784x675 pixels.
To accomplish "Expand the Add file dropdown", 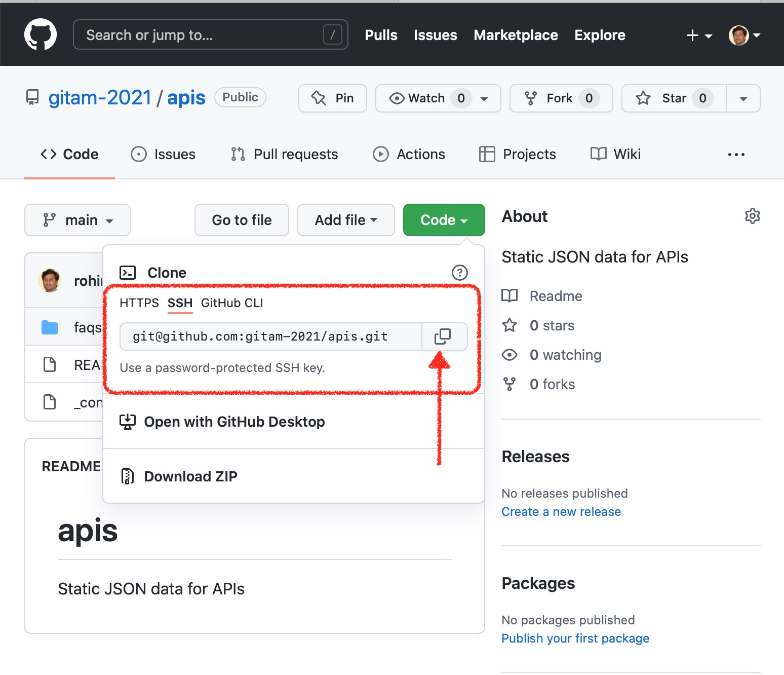I will pyautogui.click(x=346, y=220).
